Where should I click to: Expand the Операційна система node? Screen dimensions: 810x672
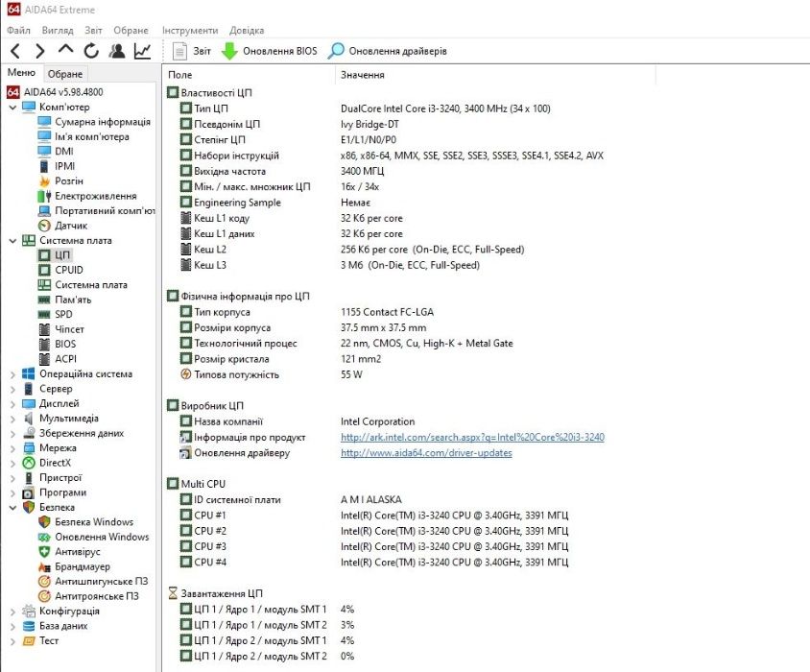pyautogui.click(x=12, y=374)
